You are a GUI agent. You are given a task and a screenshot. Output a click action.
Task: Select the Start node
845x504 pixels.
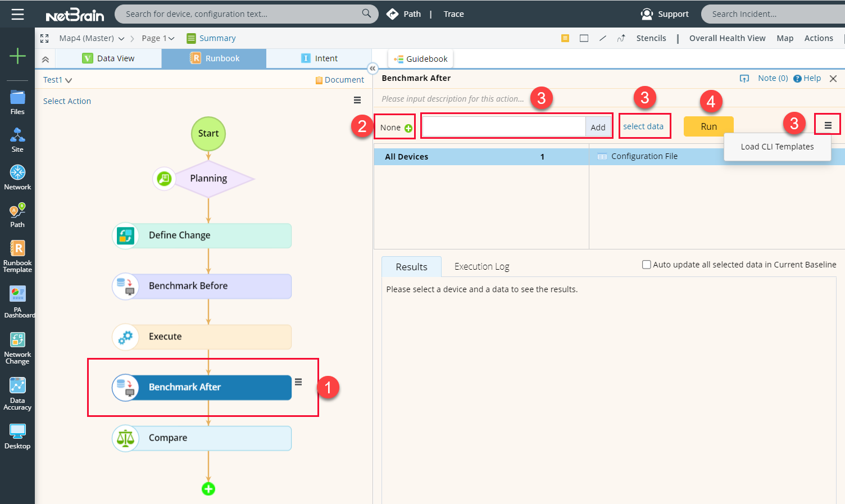(x=208, y=134)
